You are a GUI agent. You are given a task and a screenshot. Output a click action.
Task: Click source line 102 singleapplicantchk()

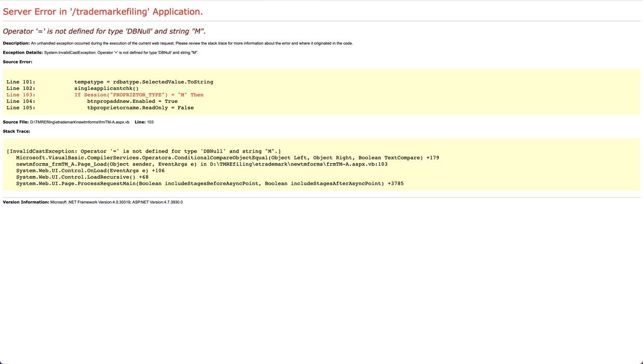tap(72, 88)
